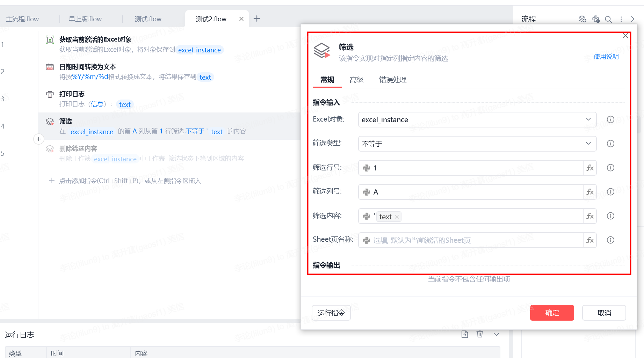This screenshot has width=644, height=358.
Task: Switch to the 高级 tab
Action: [357, 80]
